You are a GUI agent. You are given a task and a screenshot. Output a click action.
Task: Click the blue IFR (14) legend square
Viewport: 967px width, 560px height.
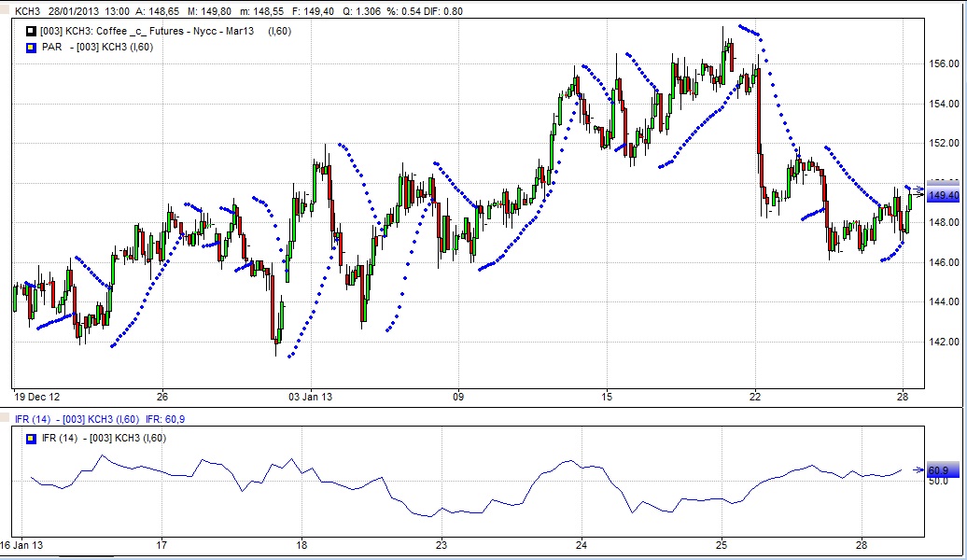click(31, 438)
